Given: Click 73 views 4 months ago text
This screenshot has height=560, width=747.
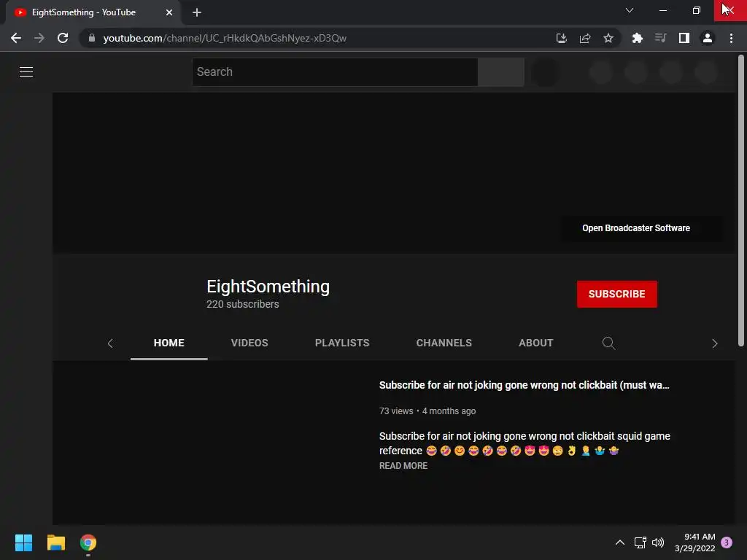Looking at the screenshot, I should tap(427, 411).
